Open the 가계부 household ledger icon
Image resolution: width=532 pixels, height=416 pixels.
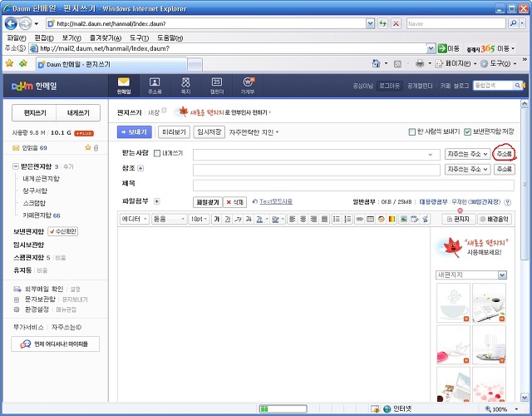tap(248, 86)
